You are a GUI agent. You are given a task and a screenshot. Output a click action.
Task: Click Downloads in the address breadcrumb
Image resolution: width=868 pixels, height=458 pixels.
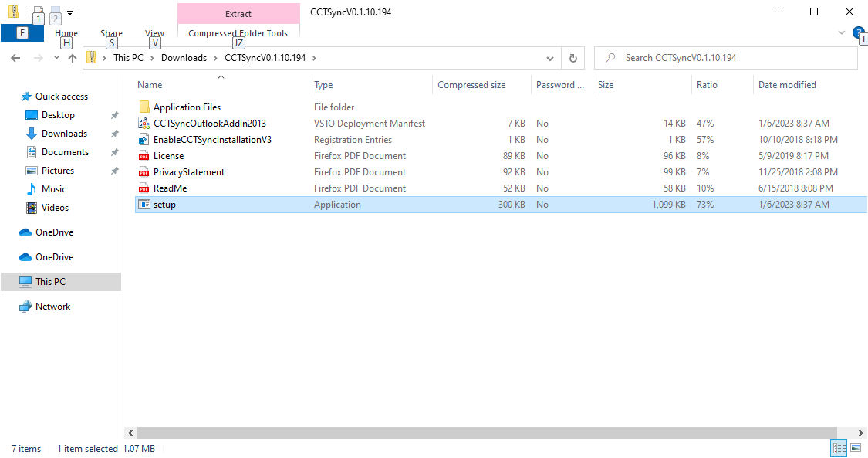(184, 58)
